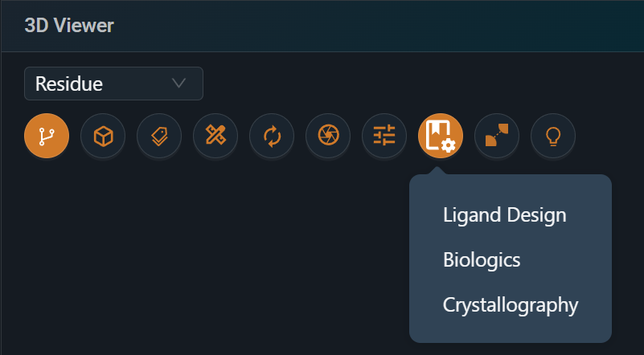Open the Residue dropdown
The image size is (644, 355).
pyautogui.click(x=113, y=84)
